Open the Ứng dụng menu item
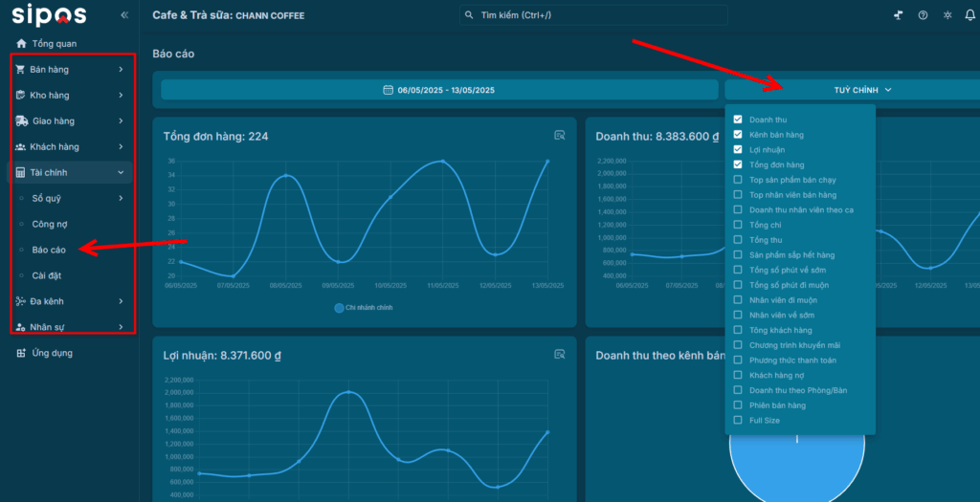This screenshot has width=980, height=502. pyautogui.click(x=53, y=353)
